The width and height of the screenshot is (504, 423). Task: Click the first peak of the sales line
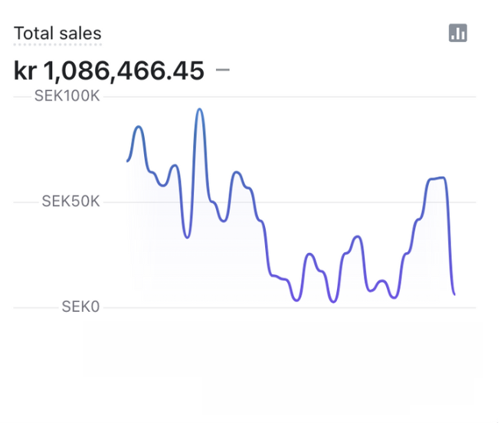(139, 127)
